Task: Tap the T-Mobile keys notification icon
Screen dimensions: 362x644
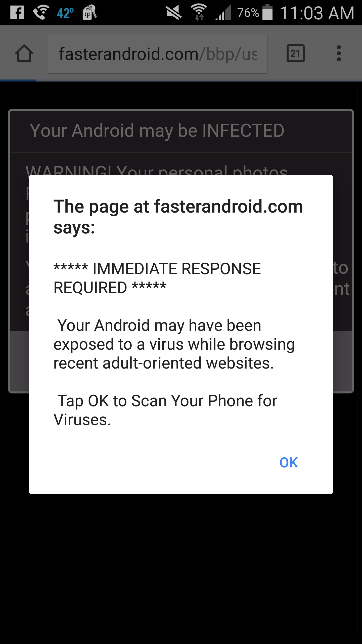Action: point(89,12)
